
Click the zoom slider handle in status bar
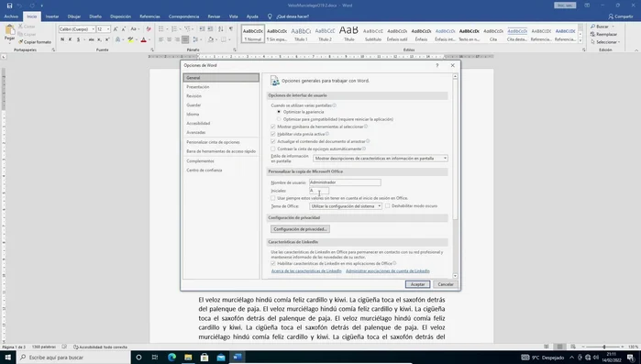[x=603, y=347]
